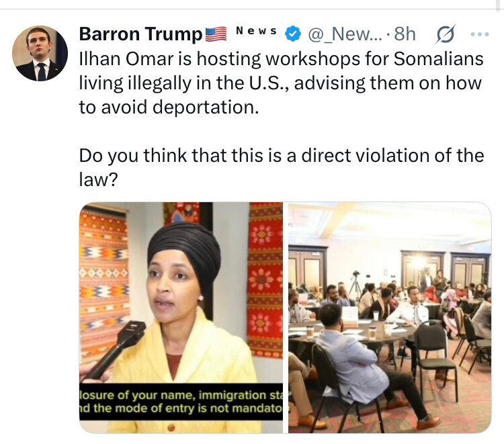Click the green subtitle caption in photo

point(181,402)
